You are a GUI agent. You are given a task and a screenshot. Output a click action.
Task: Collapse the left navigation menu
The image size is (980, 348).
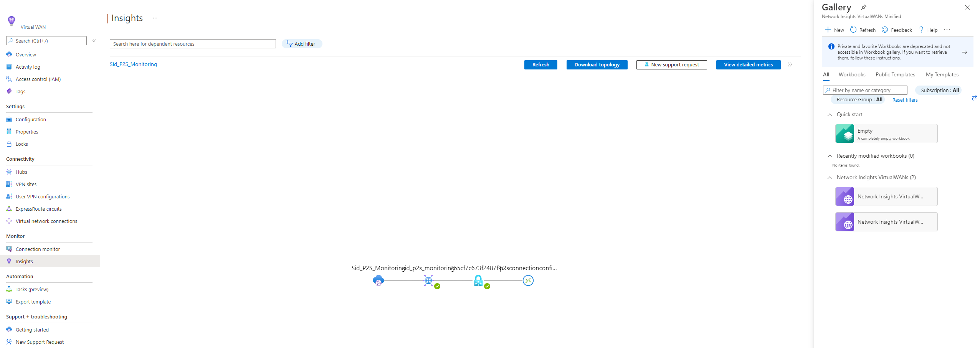[94, 41]
